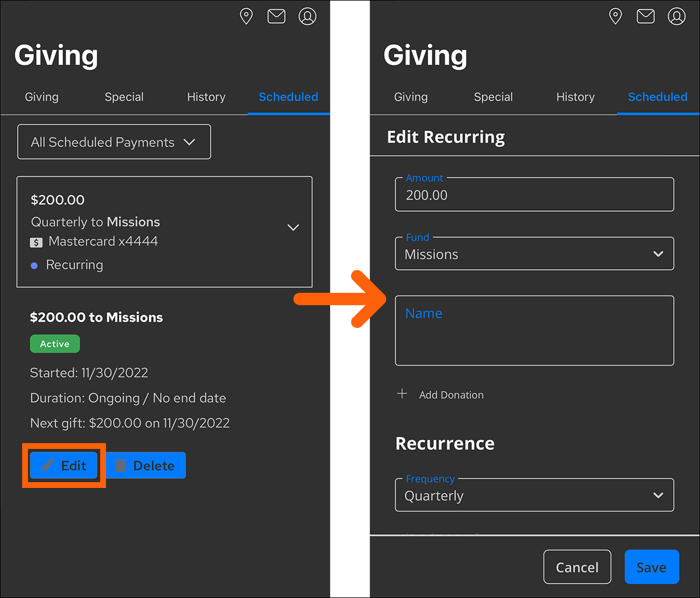Screen dimensions: 700x598
Task: Open the Frequency dropdown showing Quarterly
Action: coord(534,495)
